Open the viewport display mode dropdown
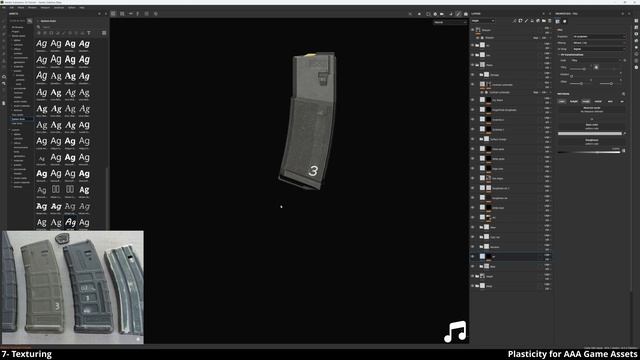 (x=450, y=22)
